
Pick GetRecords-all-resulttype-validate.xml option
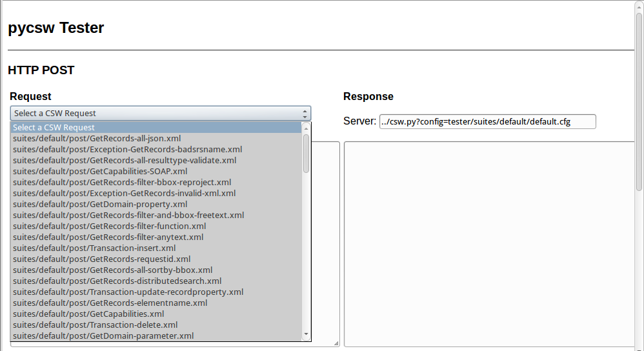point(156,160)
